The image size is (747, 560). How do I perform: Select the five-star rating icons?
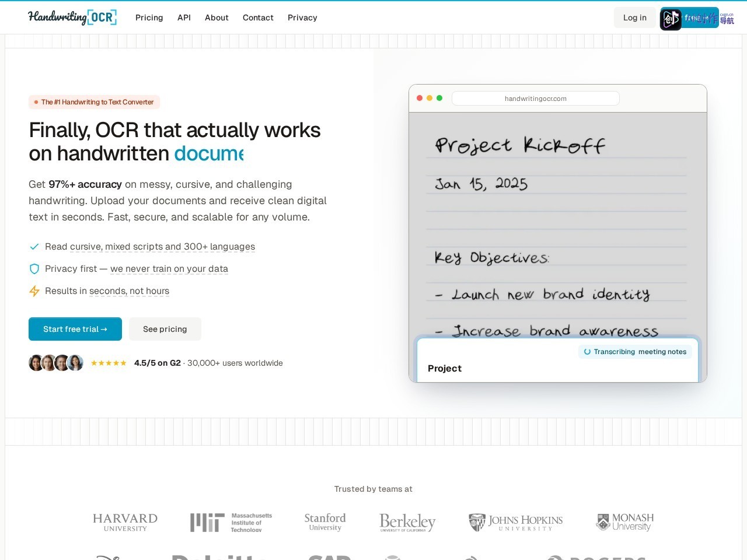109,363
